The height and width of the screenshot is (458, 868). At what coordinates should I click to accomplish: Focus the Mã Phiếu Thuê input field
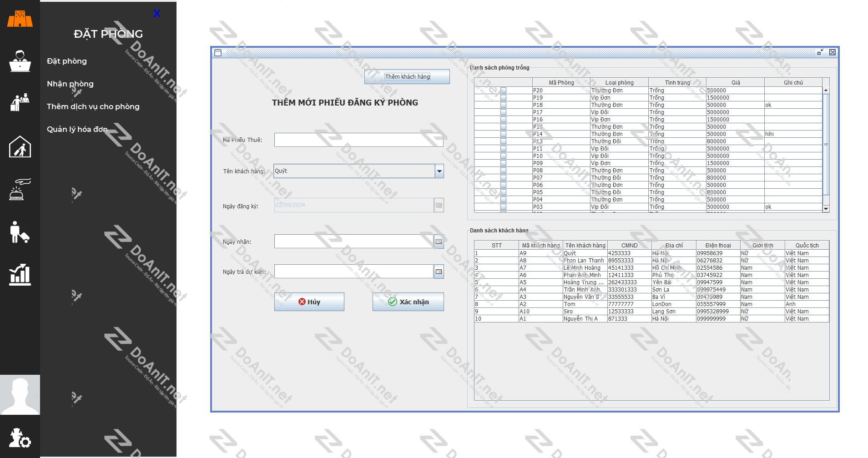point(358,140)
